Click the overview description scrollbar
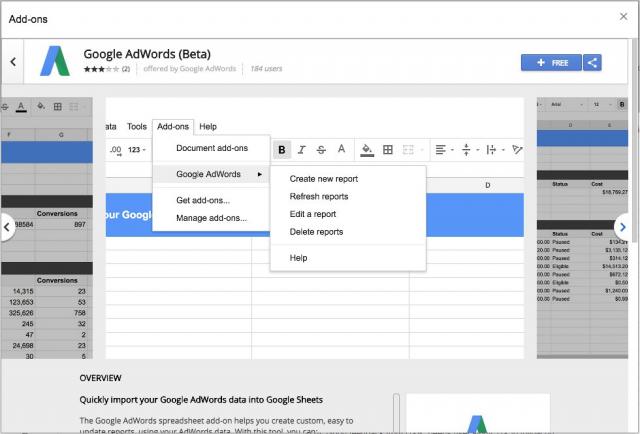The width and height of the screenshot is (640, 434). click(396, 413)
